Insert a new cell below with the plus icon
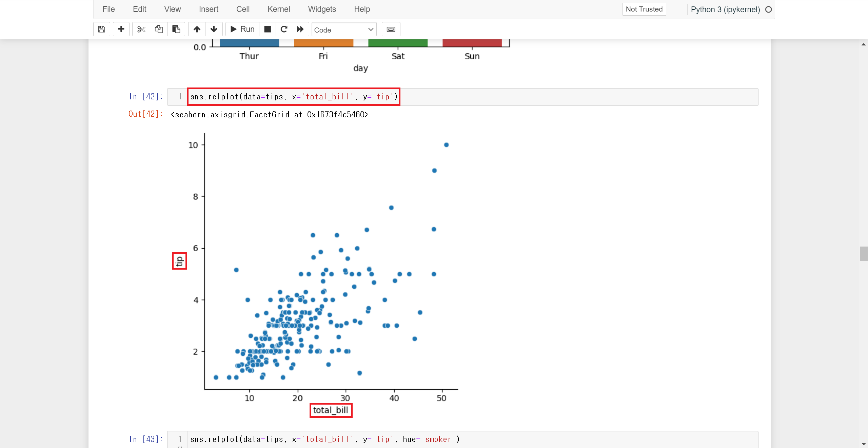This screenshot has height=448, width=868. coord(121,29)
